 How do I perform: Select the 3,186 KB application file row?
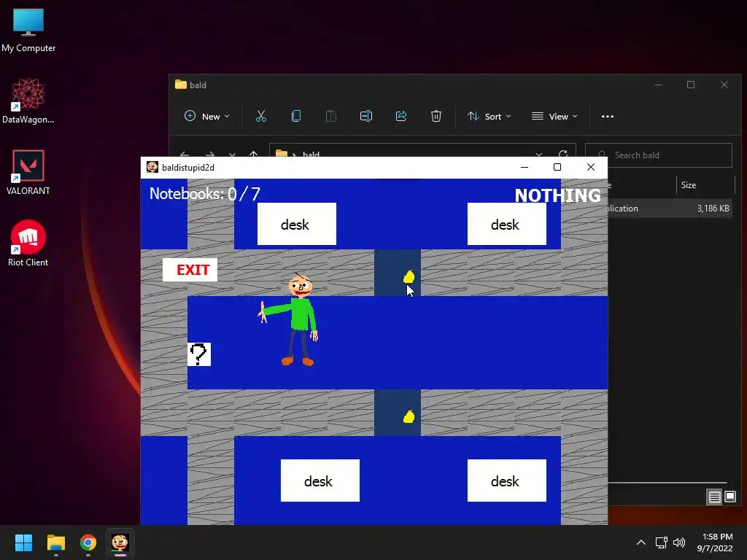click(671, 208)
